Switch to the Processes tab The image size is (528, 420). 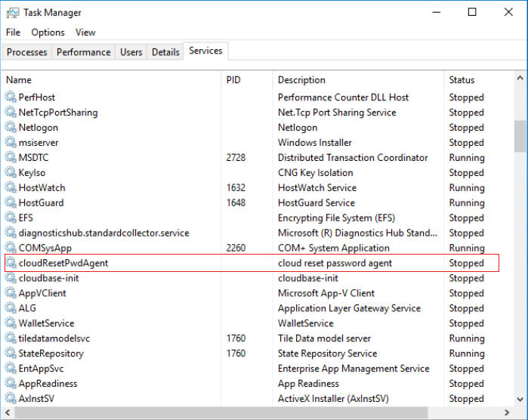tap(27, 52)
